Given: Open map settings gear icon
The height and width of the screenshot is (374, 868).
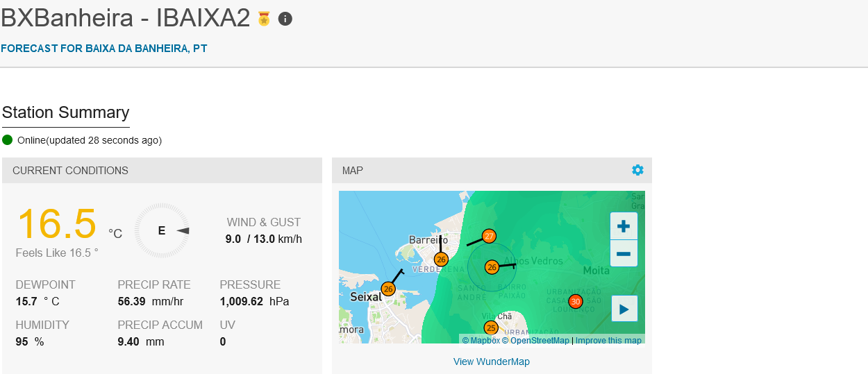Looking at the screenshot, I should point(637,170).
